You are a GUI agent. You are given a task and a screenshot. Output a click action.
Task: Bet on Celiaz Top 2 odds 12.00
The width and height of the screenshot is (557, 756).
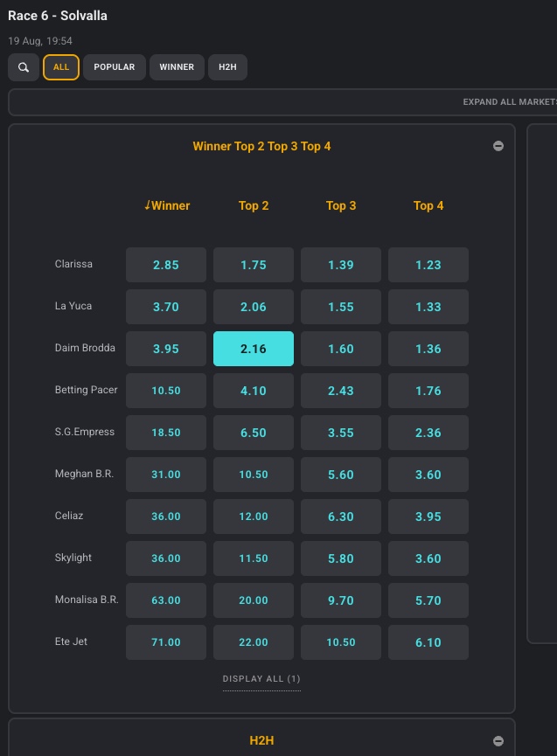coord(254,517)
